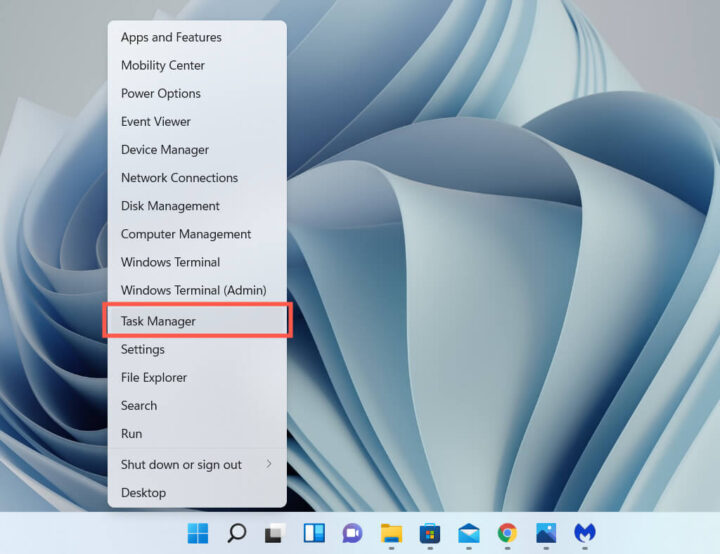Open Device Manager from the menu
Image resolution: width=720 pixels, height=554 pixels.
pyautogui.click(x=197, y=150)
